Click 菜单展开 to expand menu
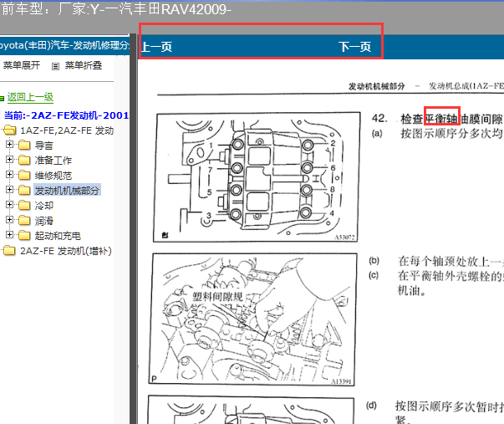The height and width of the screenshot is (424, 504). click(x=22, y=65)
